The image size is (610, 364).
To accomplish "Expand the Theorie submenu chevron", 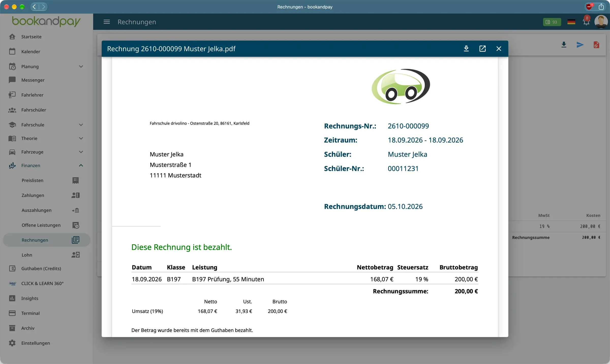I will point(81,139).
